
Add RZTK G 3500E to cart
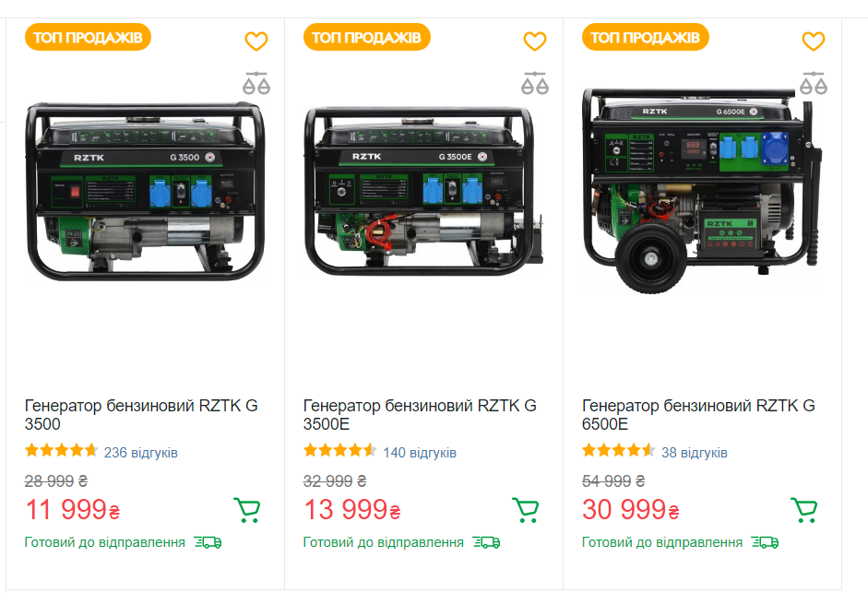526,510
